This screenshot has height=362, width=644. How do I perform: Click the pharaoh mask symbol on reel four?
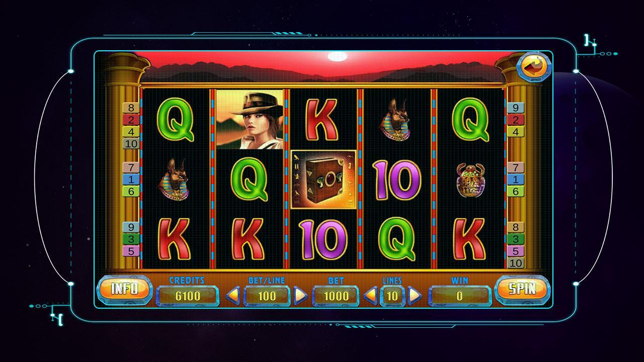click(x=398, y=119)
